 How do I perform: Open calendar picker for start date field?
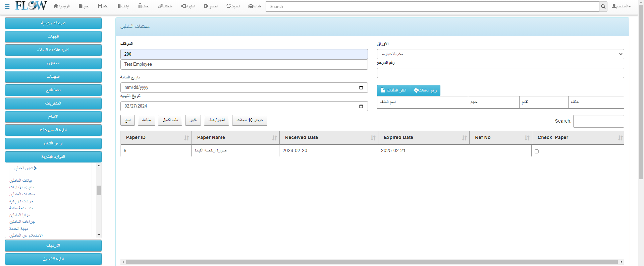point(361,87)
